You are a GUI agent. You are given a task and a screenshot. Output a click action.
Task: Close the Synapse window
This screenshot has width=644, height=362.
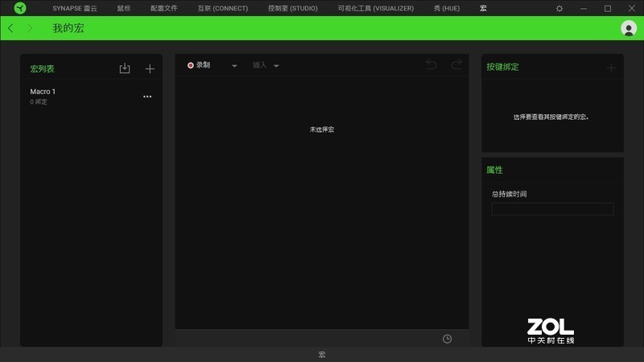(x=632, y=8)
